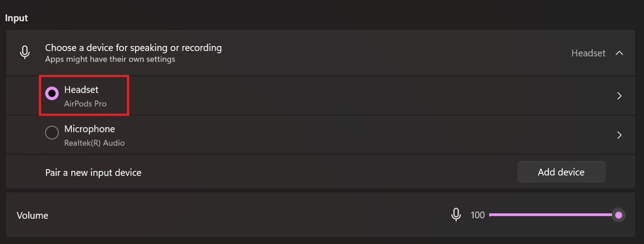Image resolution: width=644 pixels, height=244 pixels.
Task: Click the Headset device name label
Action: point(81,90)
